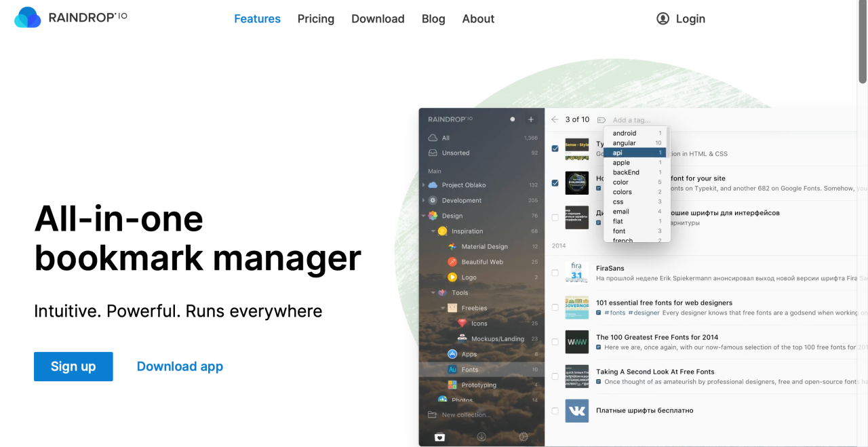Click the Login link
868x447 pixels.
coord(690,19)
